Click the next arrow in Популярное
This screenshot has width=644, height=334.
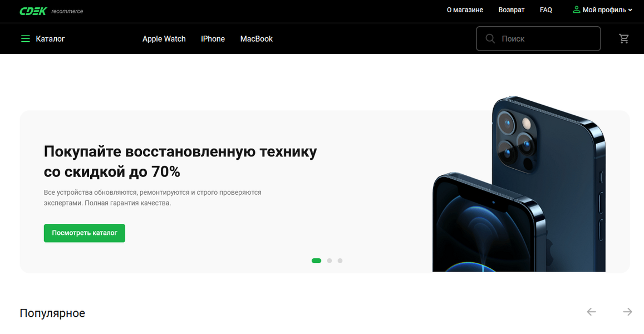[x=627, y=312]
